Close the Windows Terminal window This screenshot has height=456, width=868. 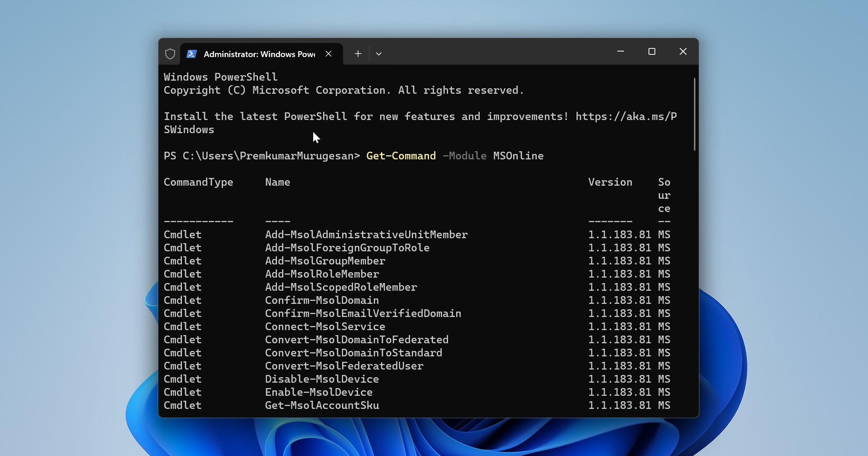point(682,51)
